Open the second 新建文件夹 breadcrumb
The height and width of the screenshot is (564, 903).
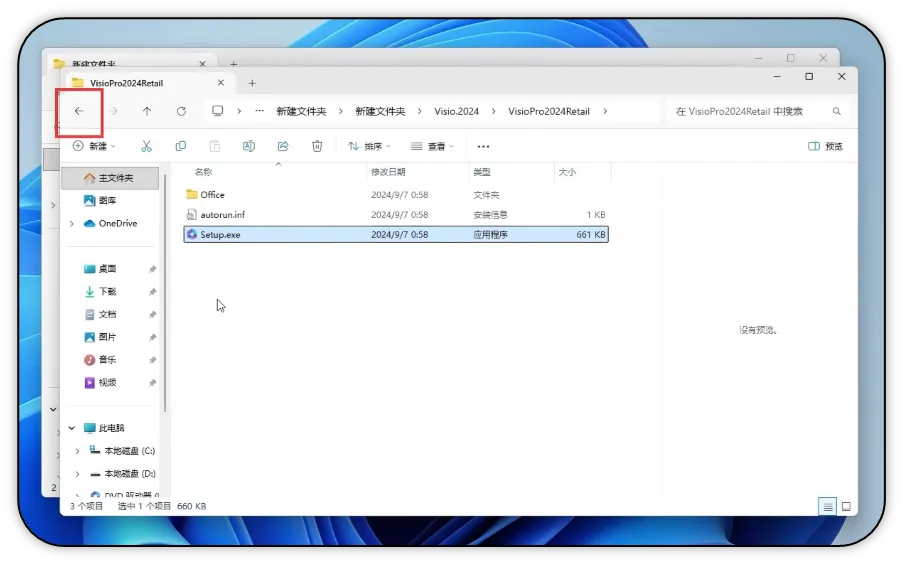(x=380, y=111)
